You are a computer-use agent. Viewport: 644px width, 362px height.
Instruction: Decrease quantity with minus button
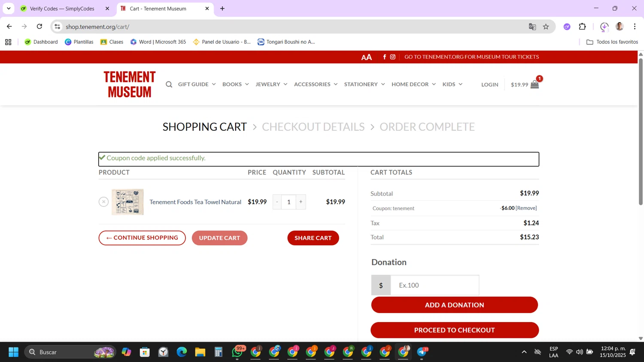coord(277,202)
